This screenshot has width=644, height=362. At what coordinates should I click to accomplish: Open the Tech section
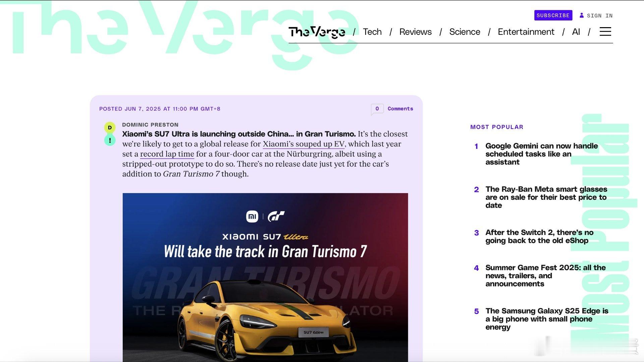tap(372, 32)
